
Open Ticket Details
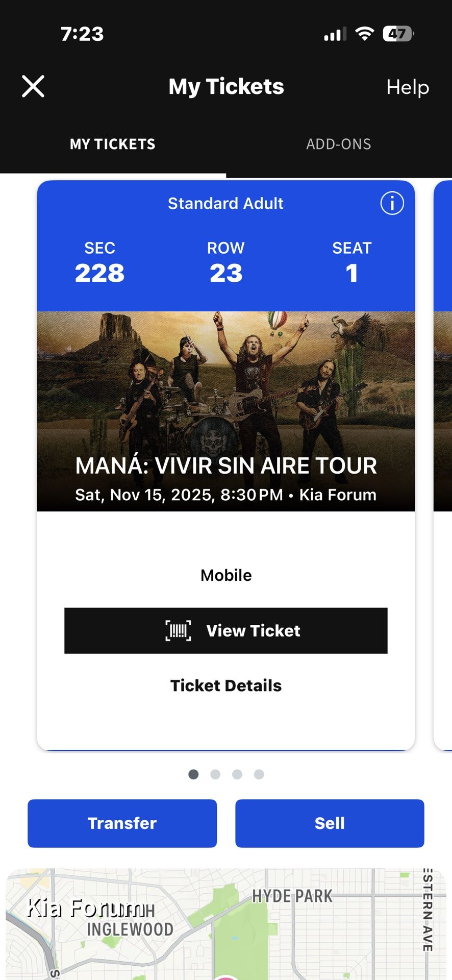(226, 685)
